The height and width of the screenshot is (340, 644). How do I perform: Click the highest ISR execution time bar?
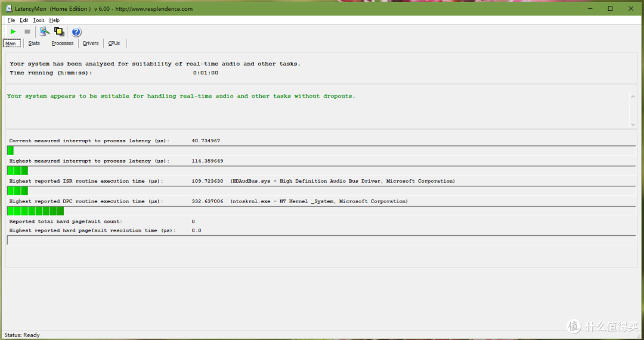321,191
